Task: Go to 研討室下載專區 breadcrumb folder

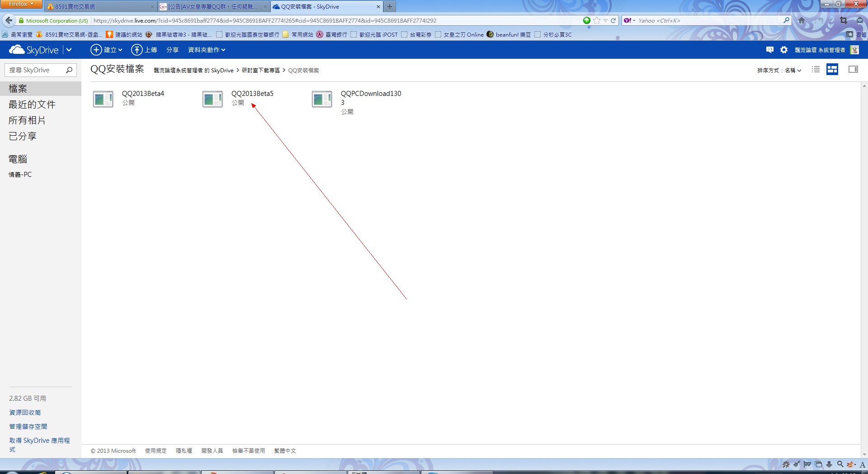Action: coord(261,71)
